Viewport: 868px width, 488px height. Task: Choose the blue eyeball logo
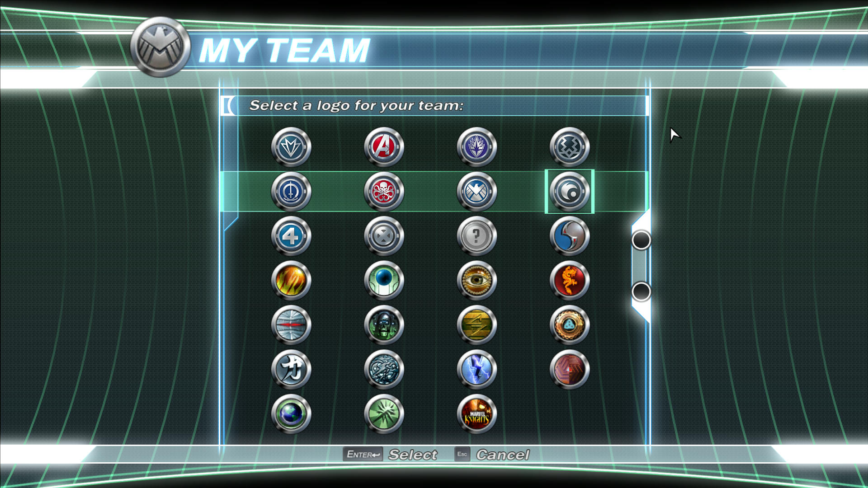pyautogui.click(x=384, y=281)
